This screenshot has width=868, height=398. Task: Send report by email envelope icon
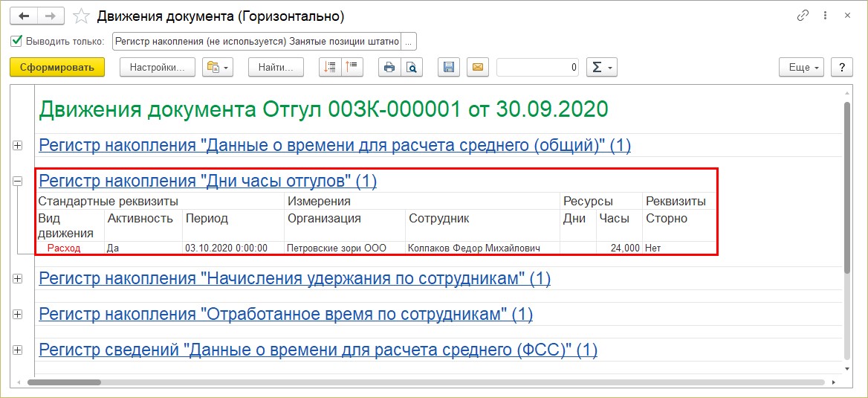coord(478,68)
